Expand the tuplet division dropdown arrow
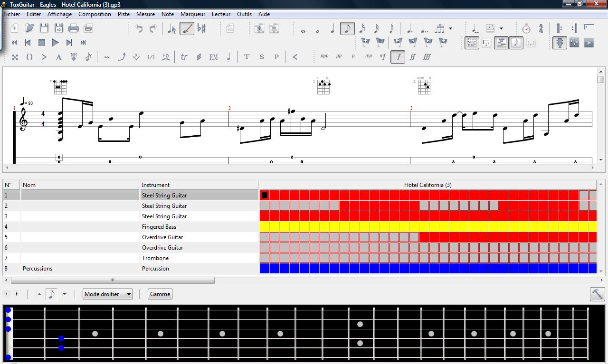The height and width of the screenshot is (364, 608). [x=450, y=28]
